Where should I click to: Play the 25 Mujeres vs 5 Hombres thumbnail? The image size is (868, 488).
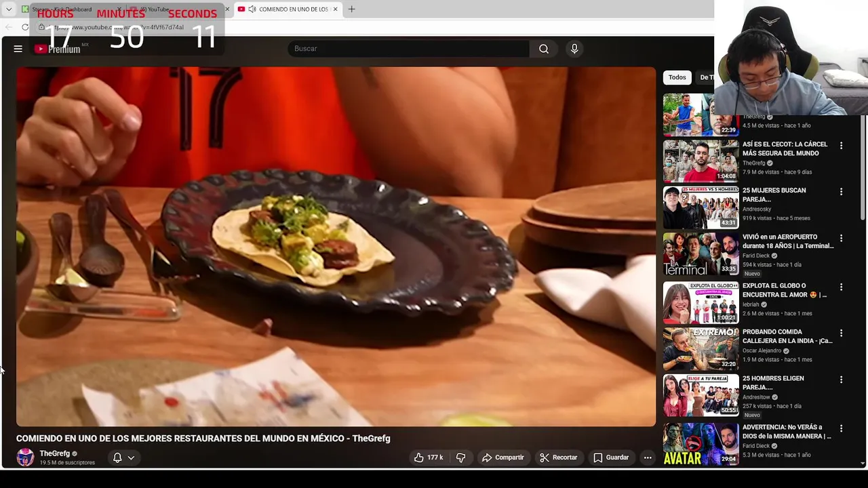pyautogui.click(x=701, y=207)
